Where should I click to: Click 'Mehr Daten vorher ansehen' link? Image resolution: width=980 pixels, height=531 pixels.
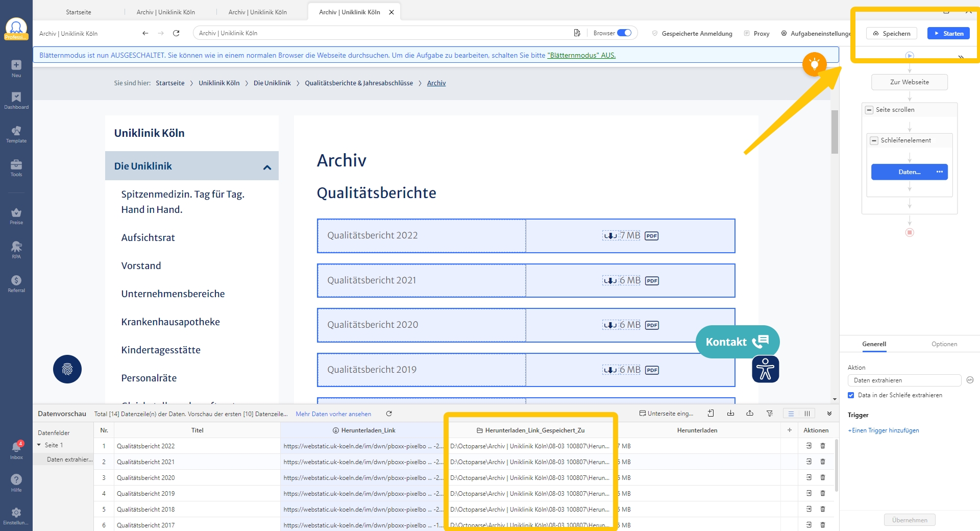pos(333,414)
